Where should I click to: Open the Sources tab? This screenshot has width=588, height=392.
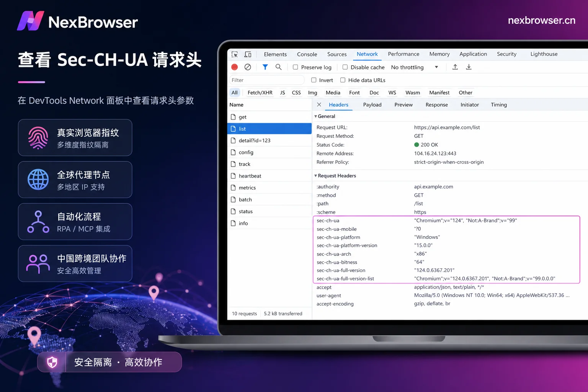[337, 54]
